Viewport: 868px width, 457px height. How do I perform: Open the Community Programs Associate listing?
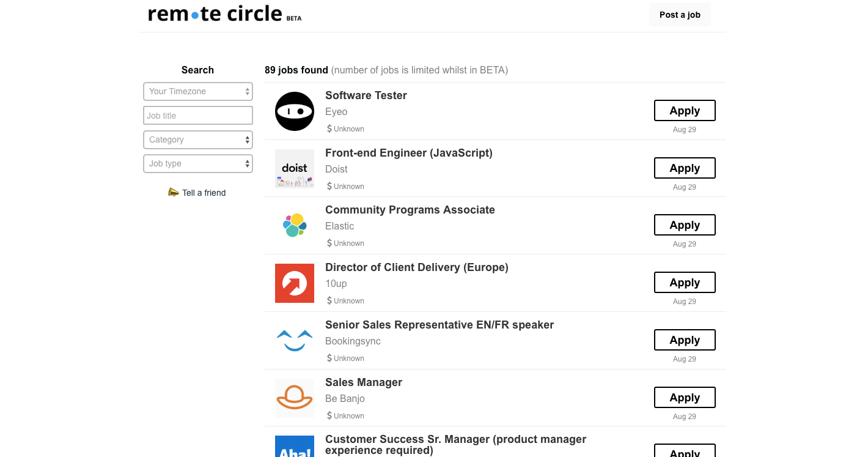410,210
